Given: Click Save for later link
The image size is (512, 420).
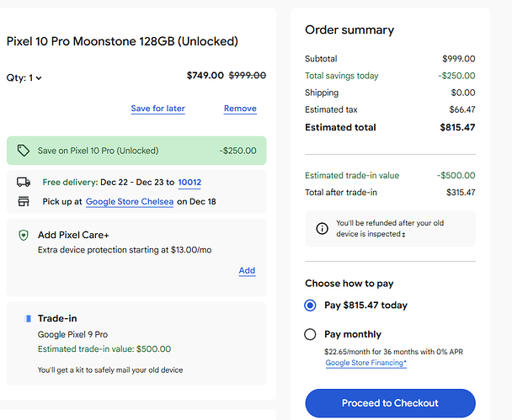Looking at the screenshot, I should click(x=158, y=109).
